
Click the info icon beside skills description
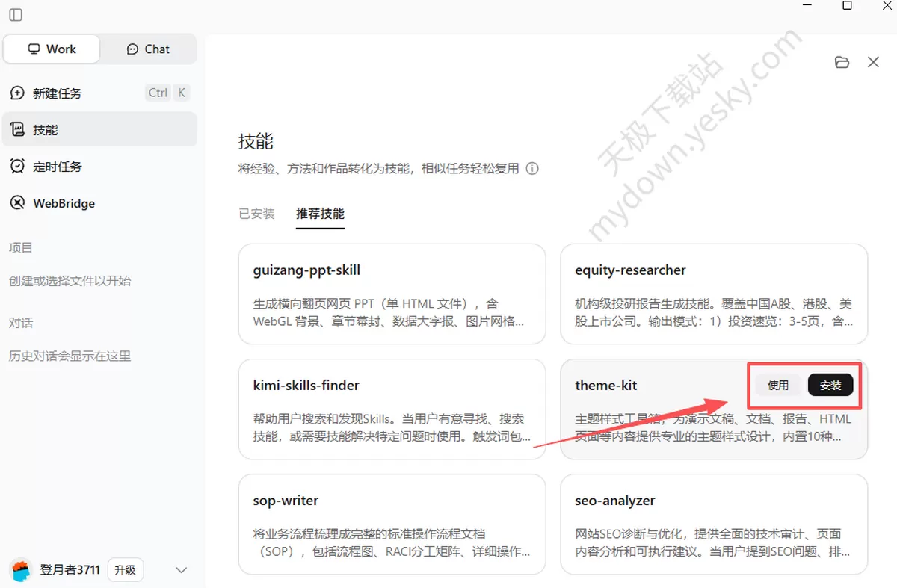(532, 169)
